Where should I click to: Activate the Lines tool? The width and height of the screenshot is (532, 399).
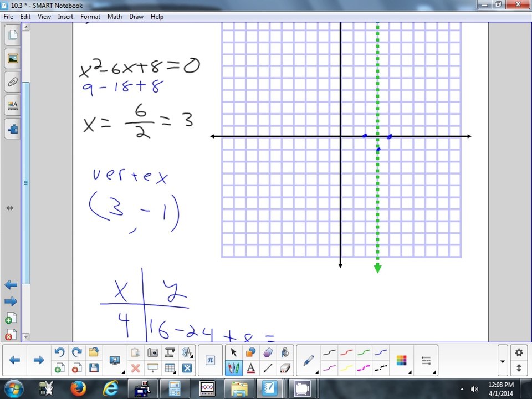point(268,368)
